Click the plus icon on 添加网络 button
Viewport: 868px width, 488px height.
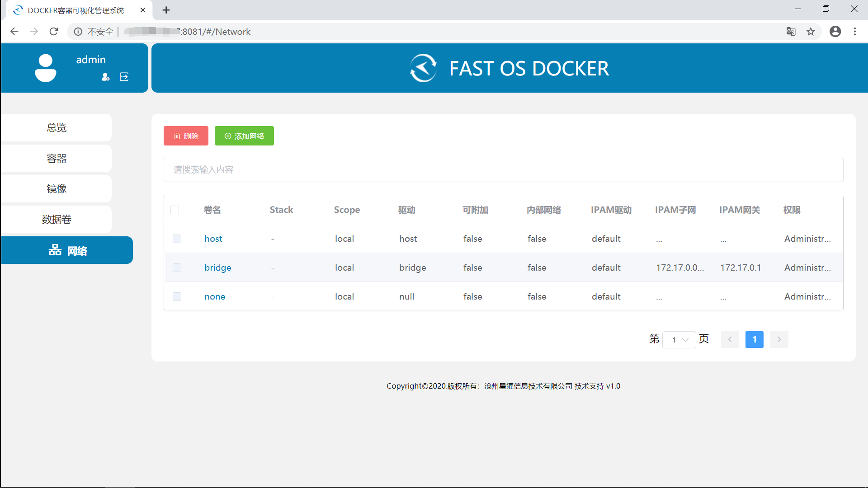click(x=227, y=136)
